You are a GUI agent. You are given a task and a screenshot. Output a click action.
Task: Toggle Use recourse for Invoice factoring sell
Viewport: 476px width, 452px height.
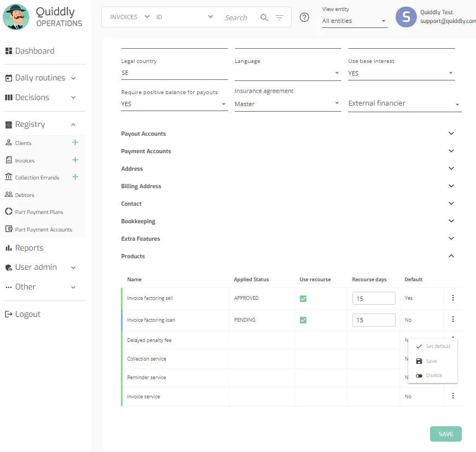point(303,299)
